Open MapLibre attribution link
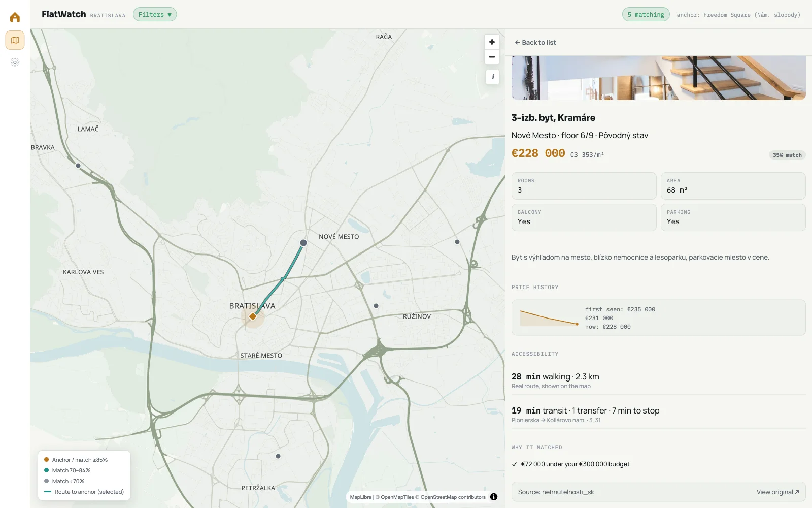812x508 pixels. (360, 497)
